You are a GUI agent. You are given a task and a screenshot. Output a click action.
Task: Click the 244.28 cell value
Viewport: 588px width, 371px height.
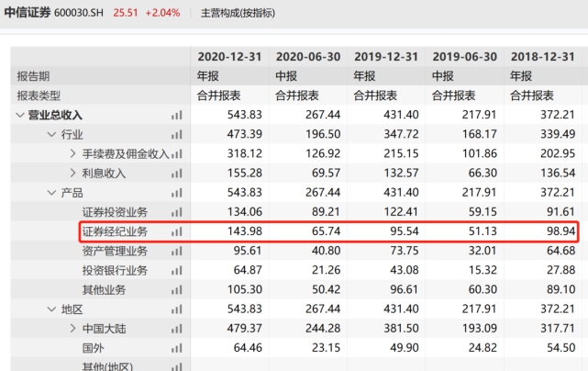[x=323, y=328]
